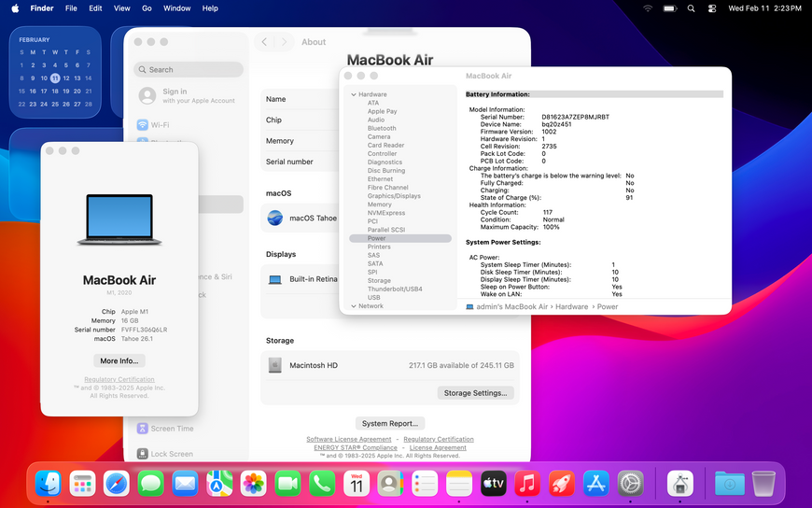
Task: Open Spotlight search in the menu bar
Action: point(691,8)
